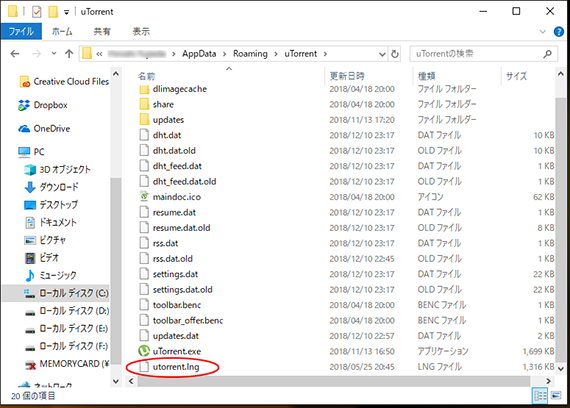Select the utorrent.lng file icon
Viewport: 570px width, 408px height.
[144, 367]
